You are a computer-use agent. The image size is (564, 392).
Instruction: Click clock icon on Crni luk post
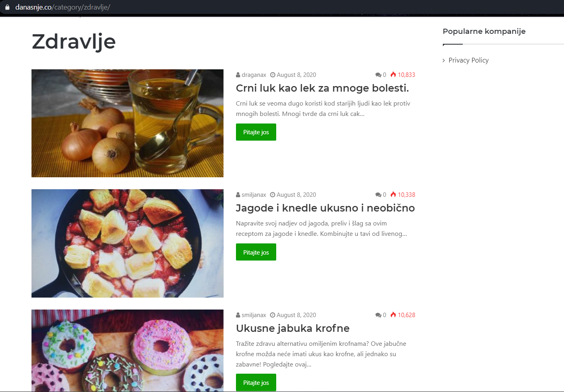pos(273,75)
